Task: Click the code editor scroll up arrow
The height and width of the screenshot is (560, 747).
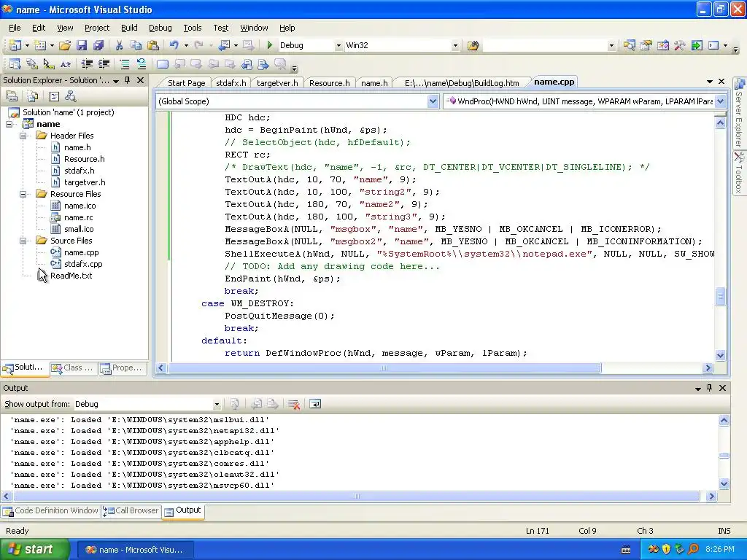Action: point(720,122)
